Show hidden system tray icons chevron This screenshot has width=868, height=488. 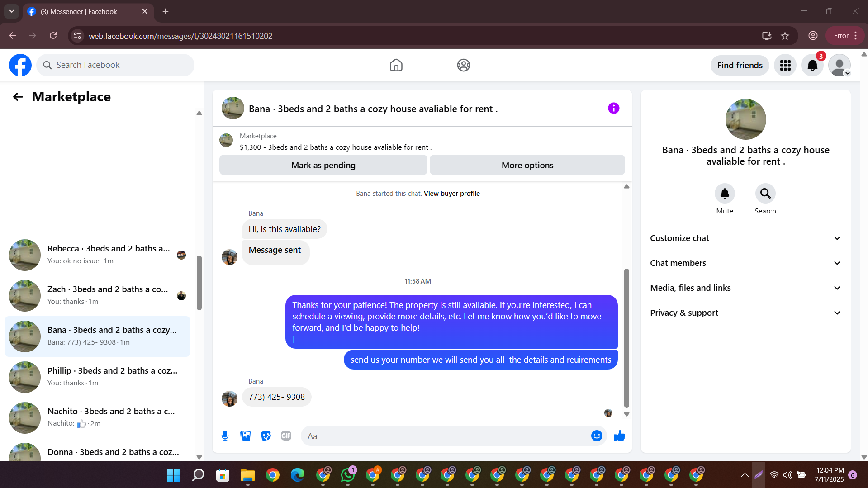click(x=745, y=475)
